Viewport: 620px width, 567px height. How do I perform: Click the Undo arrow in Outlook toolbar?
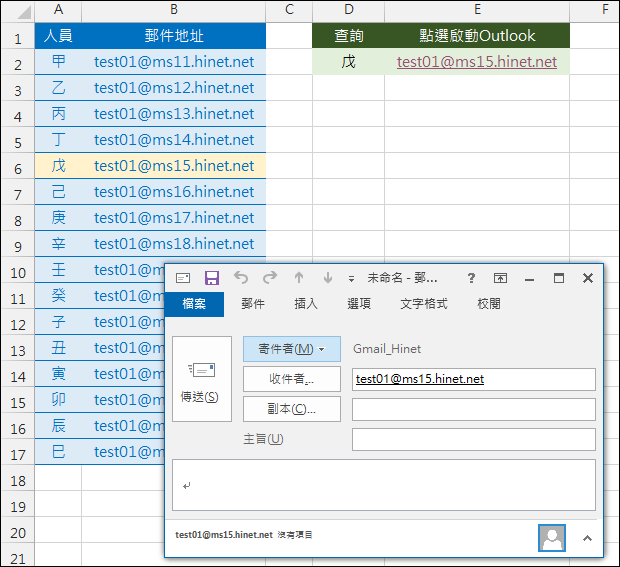[241, 278]
